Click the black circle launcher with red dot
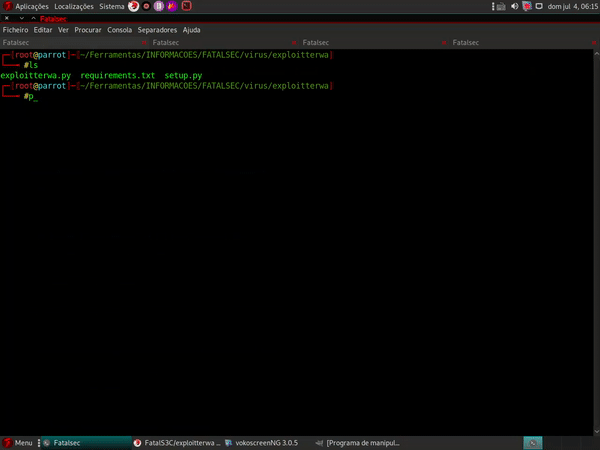Screen dimensions: 600x450 tap(146, 6)
